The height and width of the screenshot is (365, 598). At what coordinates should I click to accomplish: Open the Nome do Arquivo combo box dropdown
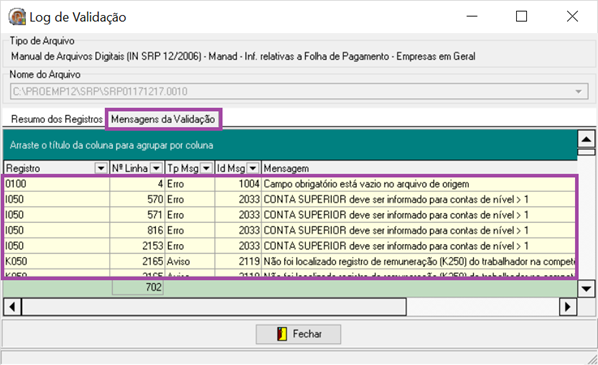click(578, 92)
